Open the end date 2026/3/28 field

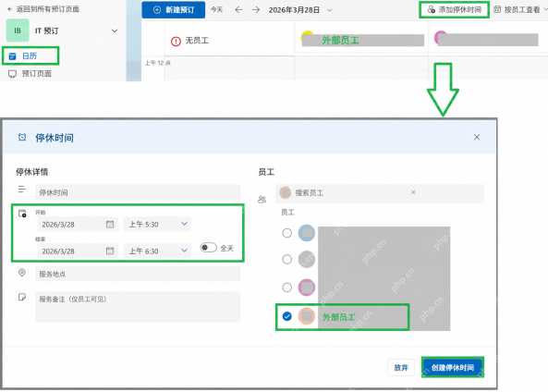[x=78, y=251]
